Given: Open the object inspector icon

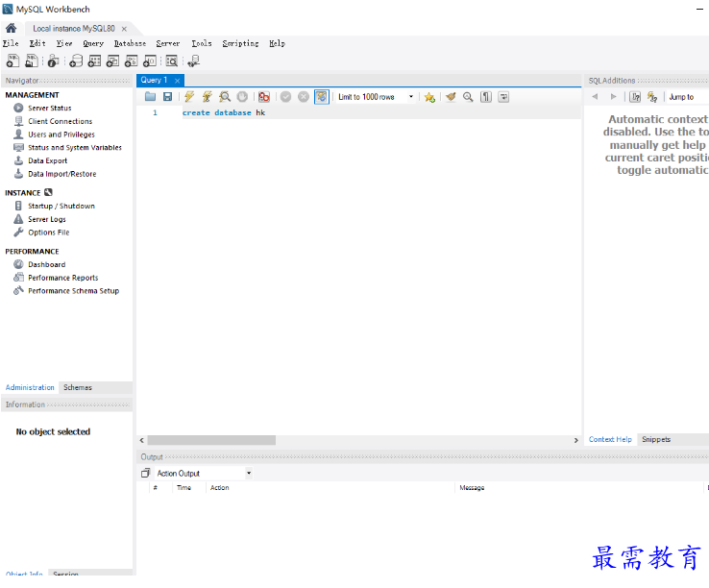Looking at the screenshot, I should click(53, 61).
